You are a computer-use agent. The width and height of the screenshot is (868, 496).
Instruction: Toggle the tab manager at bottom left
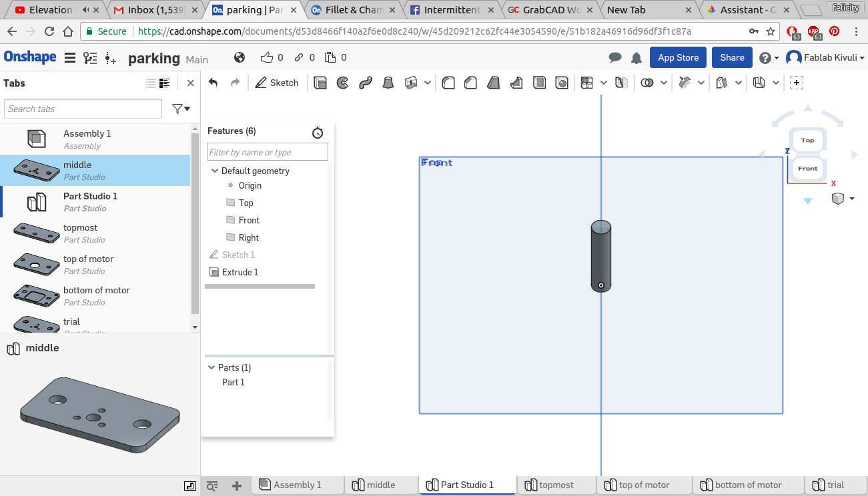point(212,486)
